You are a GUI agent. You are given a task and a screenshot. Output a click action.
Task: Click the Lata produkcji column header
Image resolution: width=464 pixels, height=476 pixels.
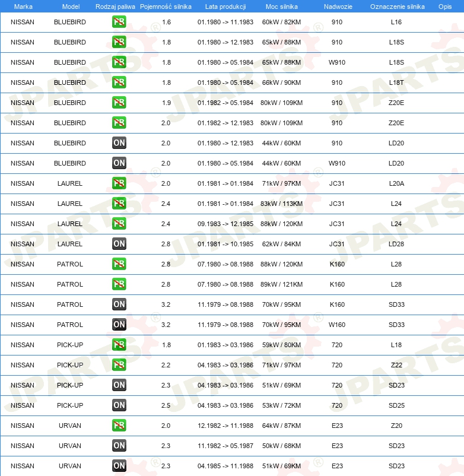(225, 7)
